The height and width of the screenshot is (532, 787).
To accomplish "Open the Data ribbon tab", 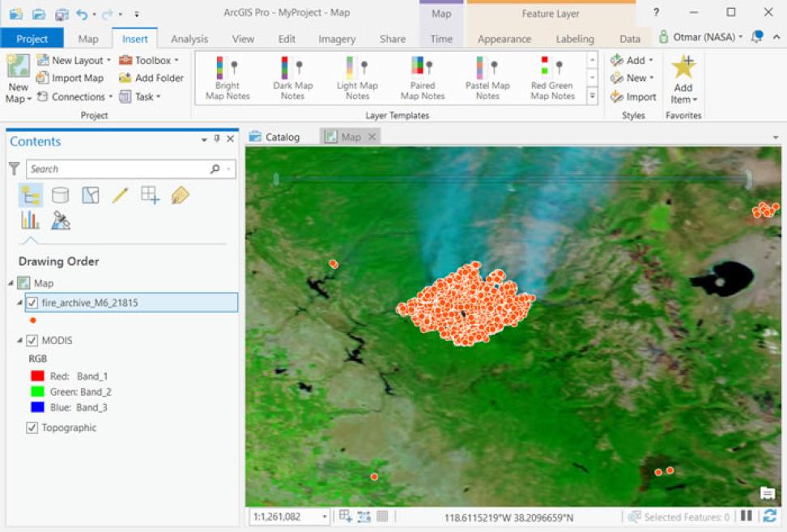I will click(x=629, y=39).
